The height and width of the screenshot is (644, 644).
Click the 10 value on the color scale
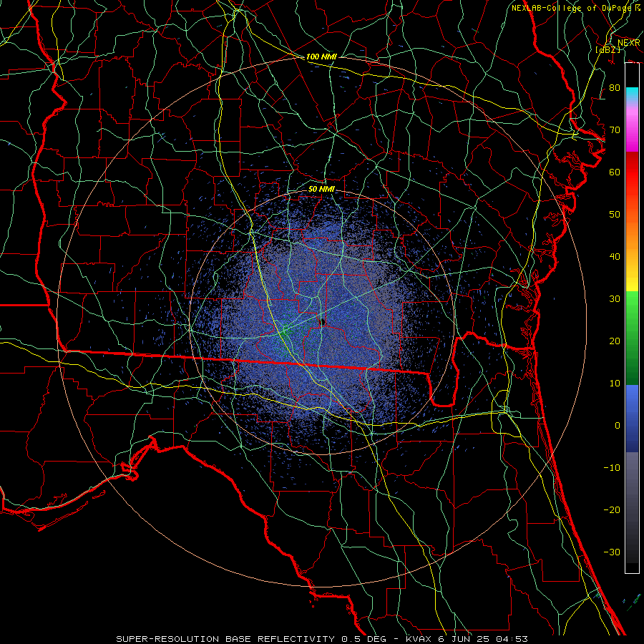point(615,384)
